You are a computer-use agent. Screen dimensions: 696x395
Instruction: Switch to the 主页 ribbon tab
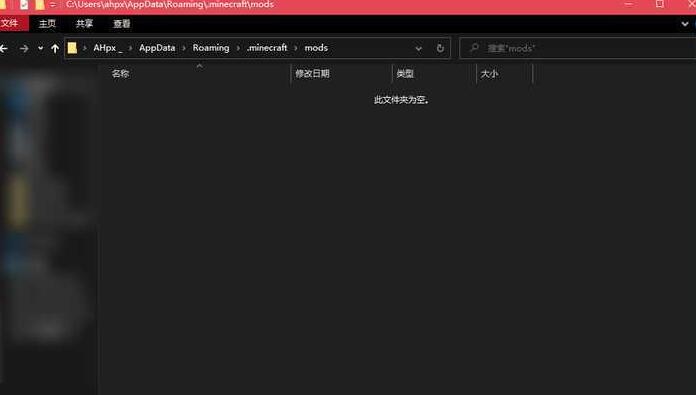coord(47,24)
